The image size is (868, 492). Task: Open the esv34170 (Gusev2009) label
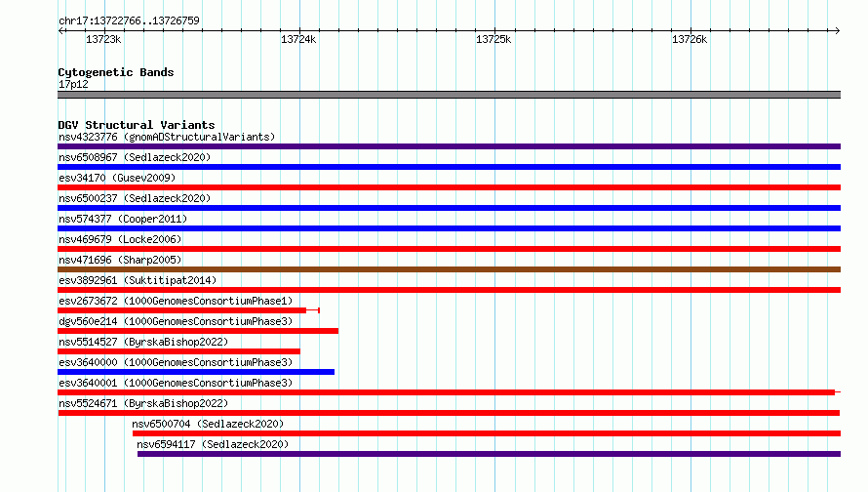117,178
